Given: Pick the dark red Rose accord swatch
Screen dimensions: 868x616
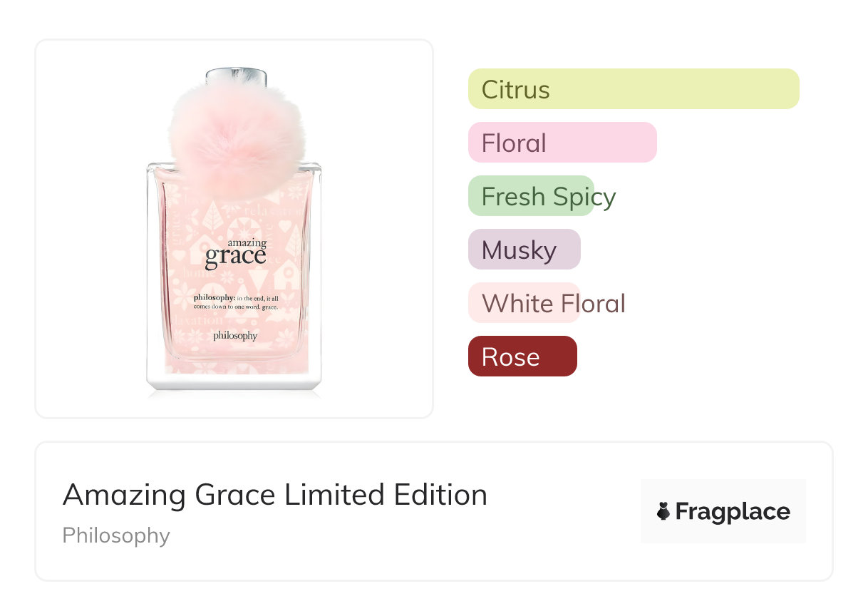Looking at the screenshot, I should coord(522,356).
